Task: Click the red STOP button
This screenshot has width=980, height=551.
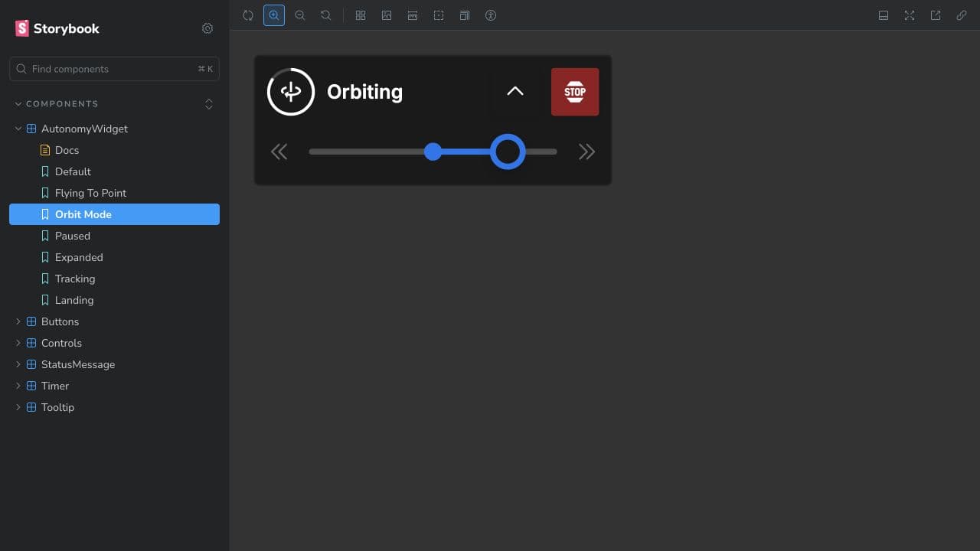Action: pyautogui.click(x=575, y=92)
